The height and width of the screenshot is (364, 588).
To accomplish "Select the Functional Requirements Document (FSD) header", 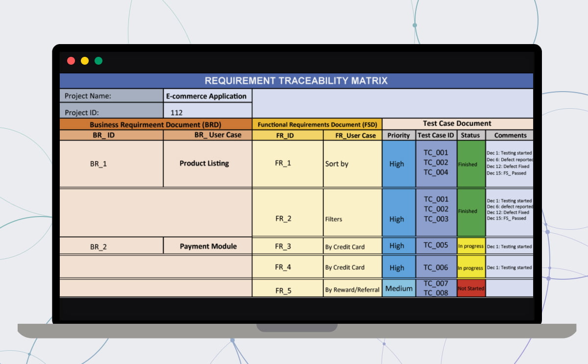I will point(317,124).
